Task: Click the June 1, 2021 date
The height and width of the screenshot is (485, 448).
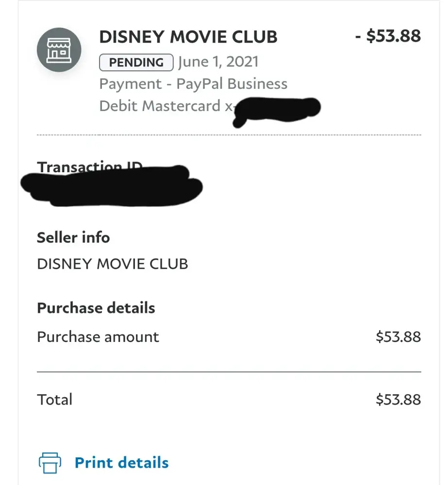Action: coord(218,62)
